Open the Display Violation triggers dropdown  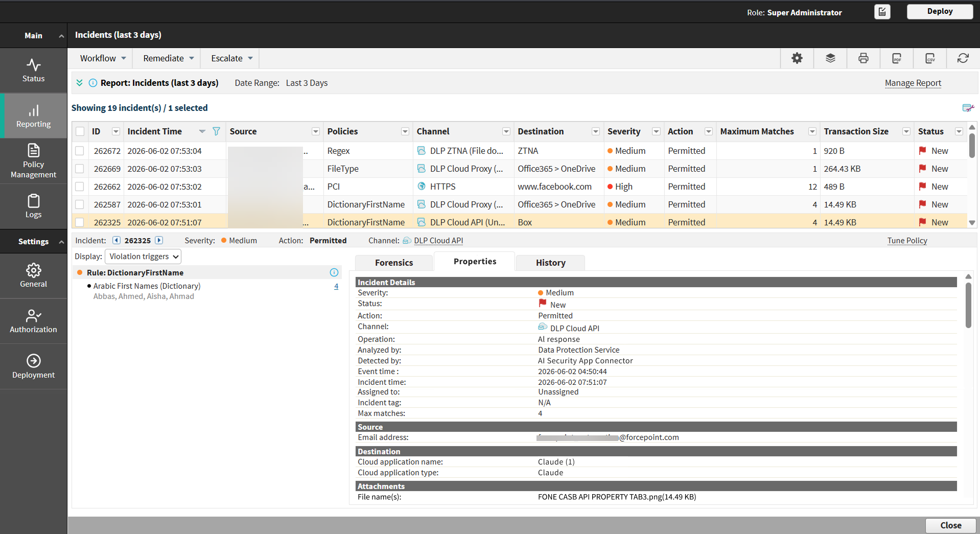(x=143, y=257)
